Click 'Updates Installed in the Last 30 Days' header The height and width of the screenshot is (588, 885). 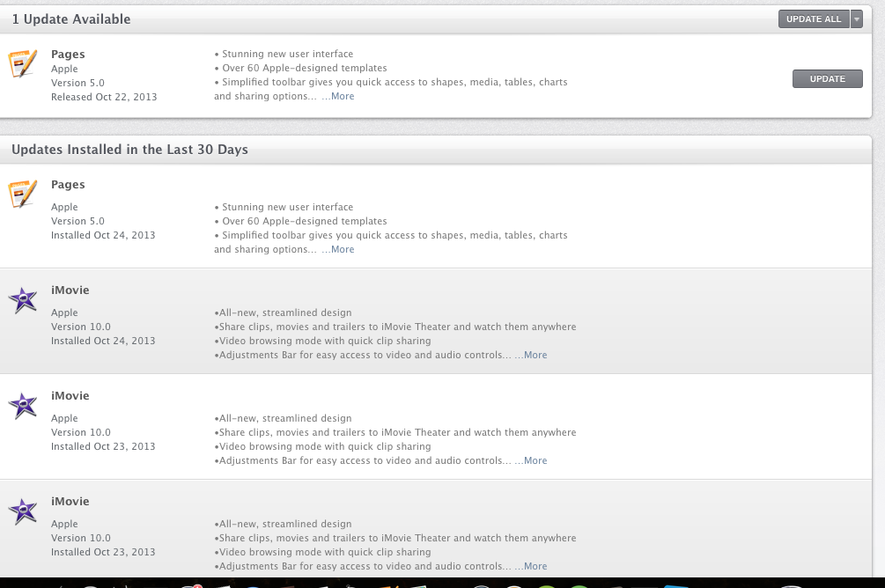(x=129, y=150)
